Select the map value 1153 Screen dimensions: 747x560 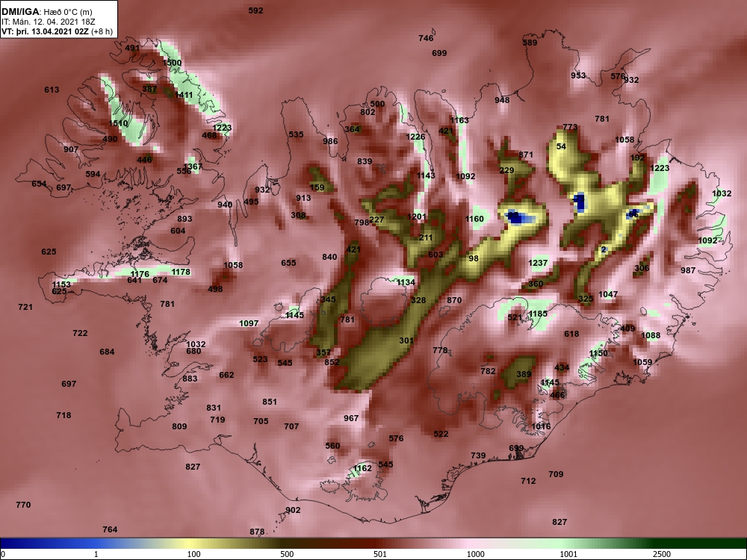tap(61, 284)
